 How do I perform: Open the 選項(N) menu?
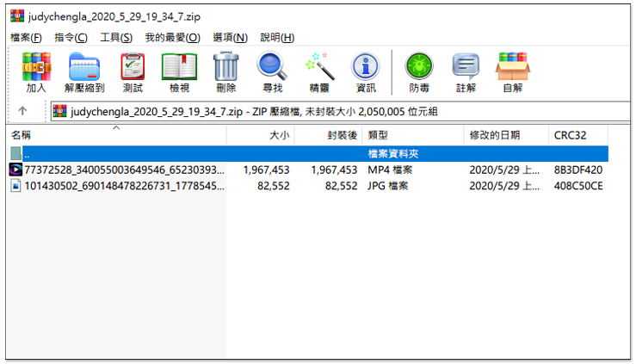pos(231,38)
